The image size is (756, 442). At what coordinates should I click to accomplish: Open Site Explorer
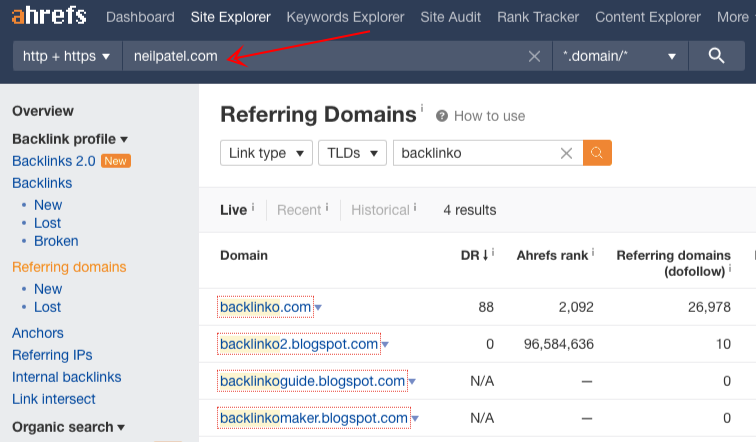[230, 17]
